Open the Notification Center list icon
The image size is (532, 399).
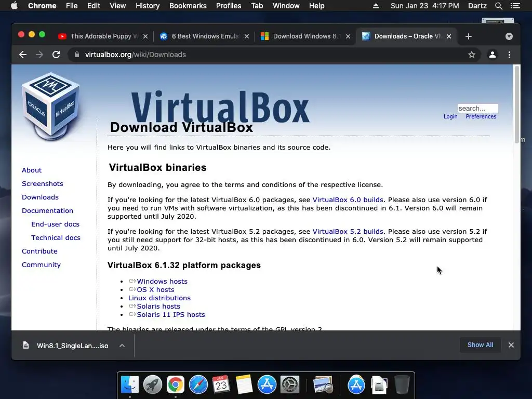[515, 6]
